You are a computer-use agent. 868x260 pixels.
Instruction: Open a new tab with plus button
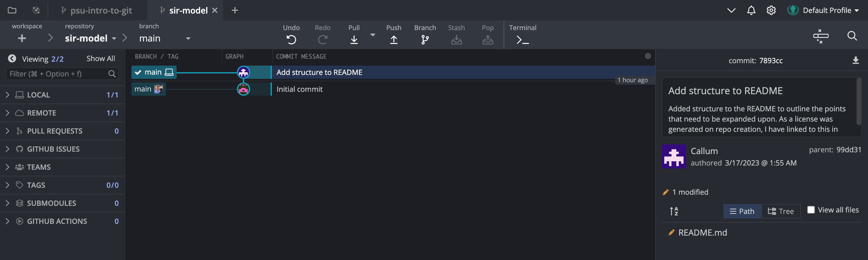point(235,11)
